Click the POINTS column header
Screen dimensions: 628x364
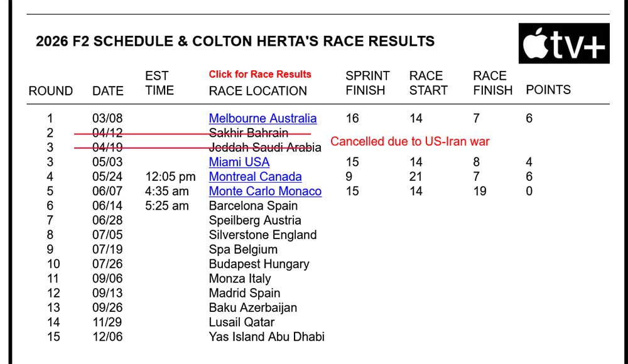(x=548, y=90)
